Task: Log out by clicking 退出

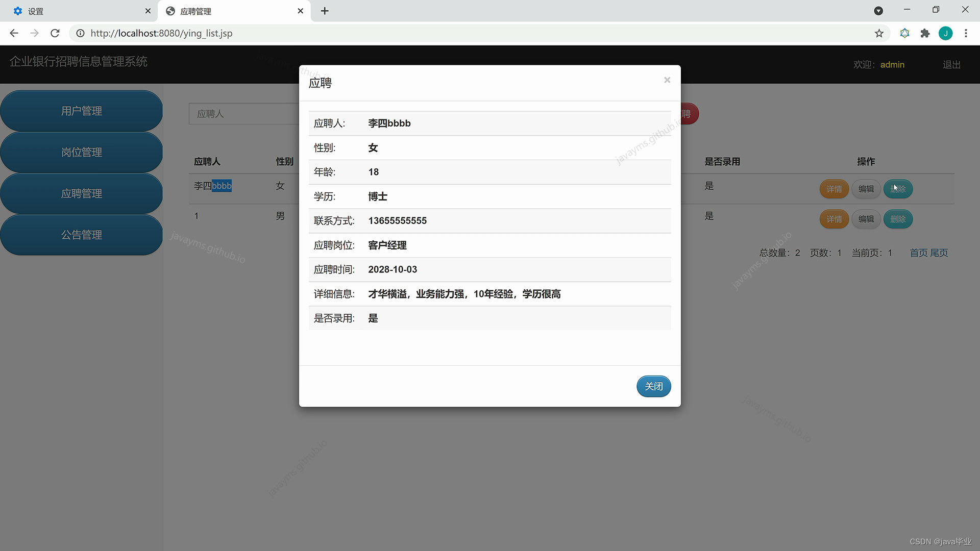Action: (951, 64)
